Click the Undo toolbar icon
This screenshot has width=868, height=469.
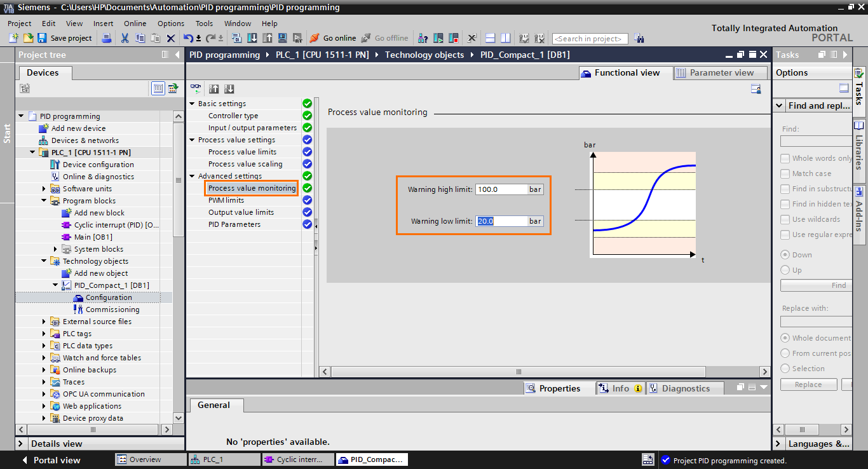(x=188, y=38)
